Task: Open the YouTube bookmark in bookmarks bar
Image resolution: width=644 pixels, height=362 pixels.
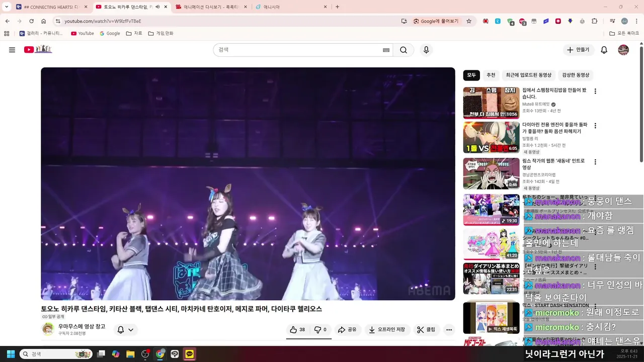Action: 82,33
